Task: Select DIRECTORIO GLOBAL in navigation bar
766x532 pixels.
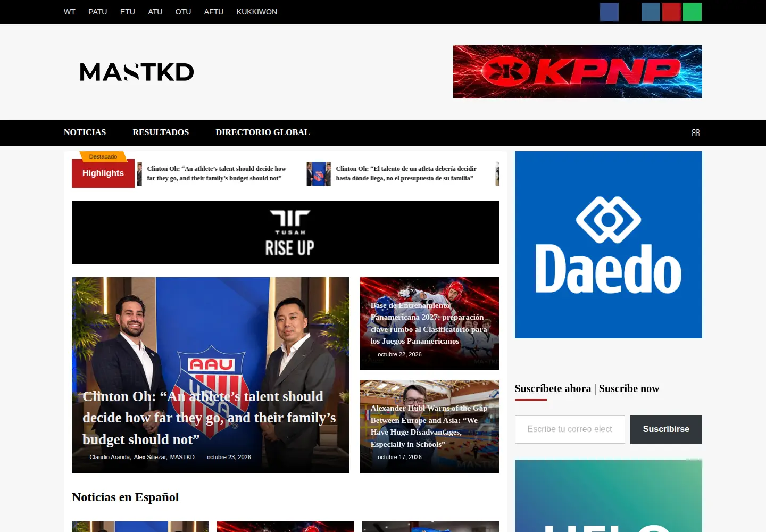Action: [x=263, y=132]
